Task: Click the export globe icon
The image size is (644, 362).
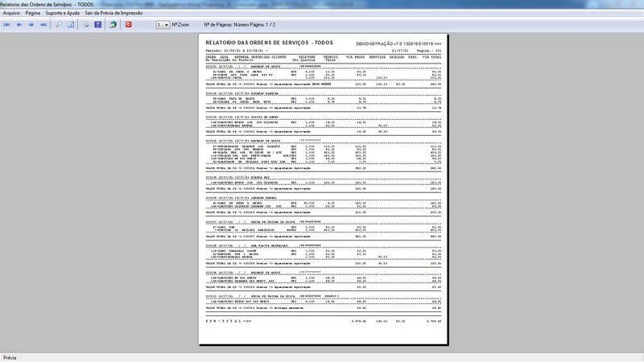Action: click(113, 25)
